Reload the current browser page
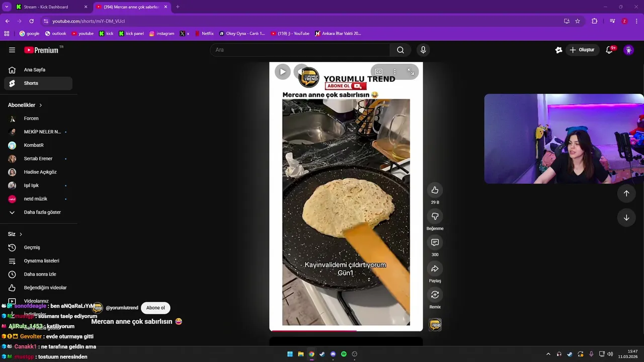The height and width of the screenshot is (362, 644). pos(31,21)
